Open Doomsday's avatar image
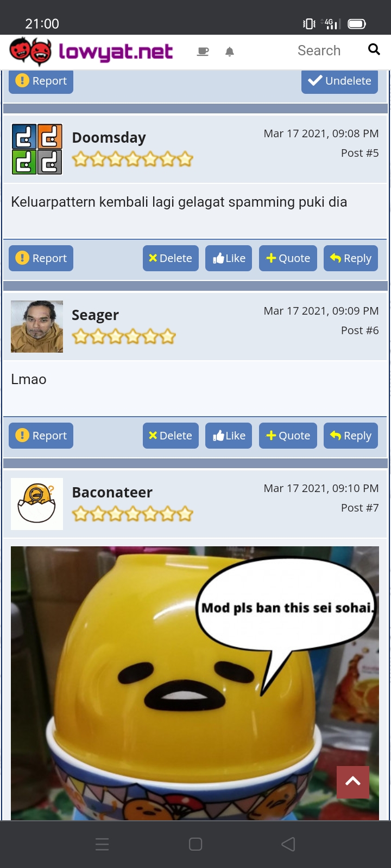The height and width of the screenshot is (868, 391). tap(37, 149)
